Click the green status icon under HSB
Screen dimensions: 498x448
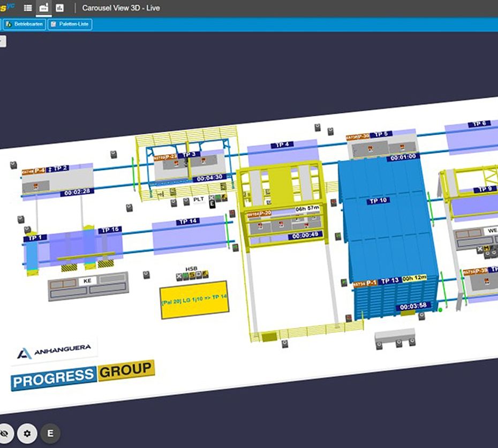[185, 276]
